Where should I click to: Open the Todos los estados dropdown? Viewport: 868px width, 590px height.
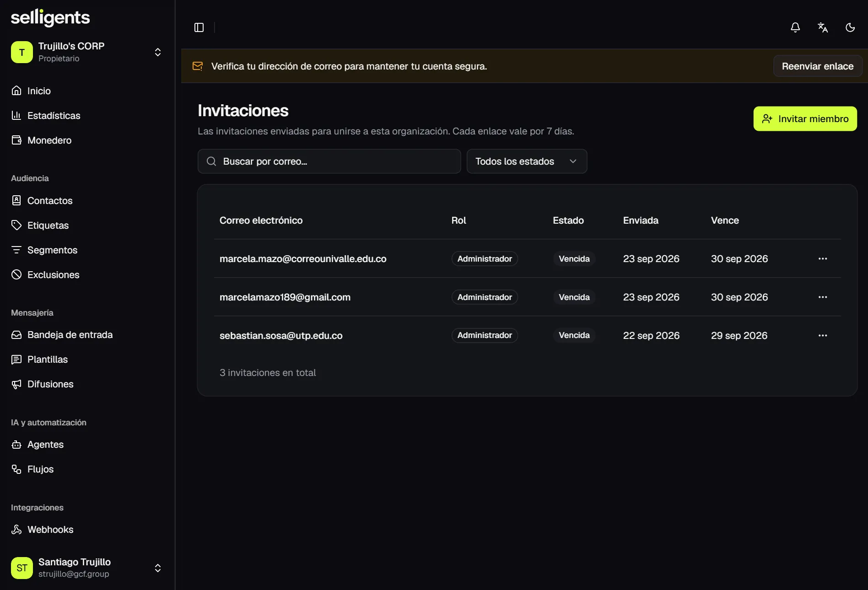click(527, 161)
